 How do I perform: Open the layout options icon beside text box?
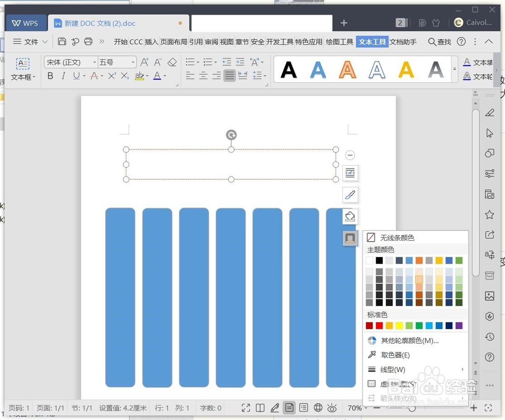click(x=350, y=173)
